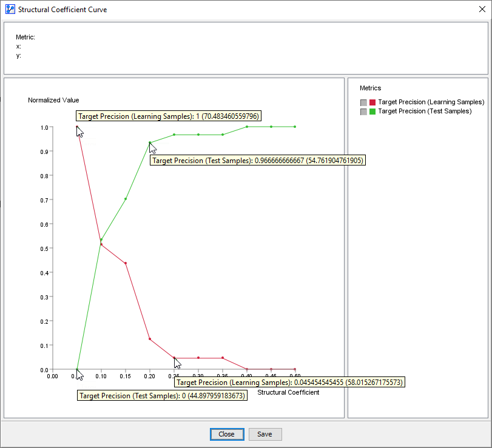Select the Target Precision (Learning Samples) legend label

431,102
